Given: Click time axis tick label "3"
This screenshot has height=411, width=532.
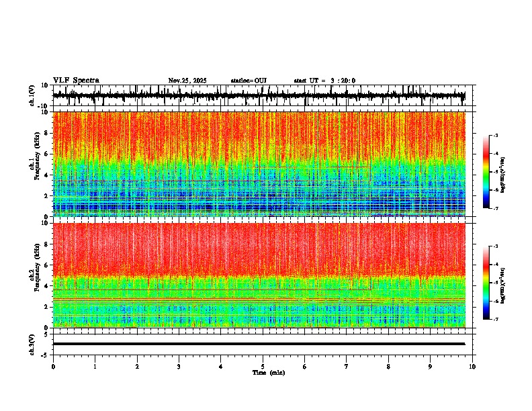Looking at the screenshot, I should (179, 367).
